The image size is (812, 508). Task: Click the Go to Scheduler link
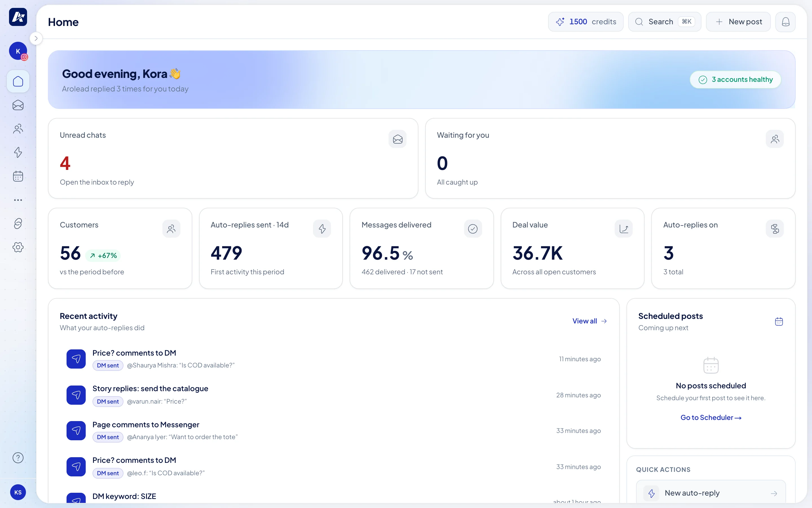click(x=711, y=418)
